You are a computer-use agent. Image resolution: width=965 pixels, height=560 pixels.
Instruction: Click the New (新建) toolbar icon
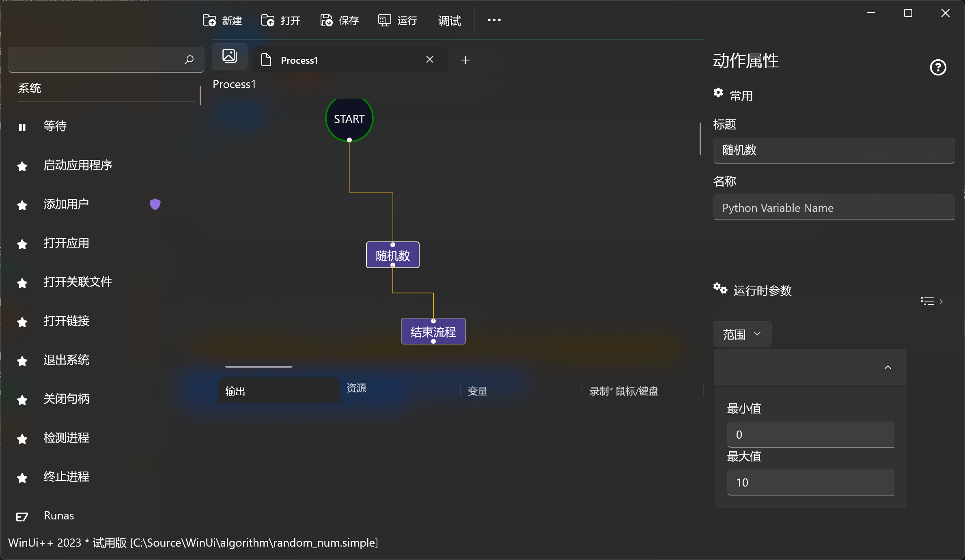tap(209, 20)
